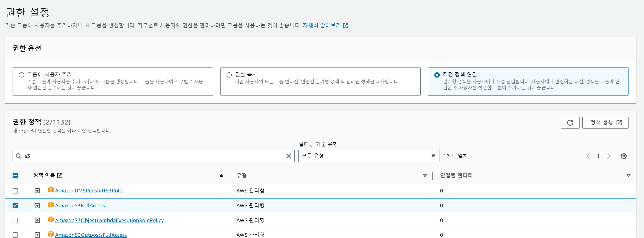Check the AmazonDMSRedshiftS3Role checkbox
Screen dimensions: 644x238
[x=15, y=191]
